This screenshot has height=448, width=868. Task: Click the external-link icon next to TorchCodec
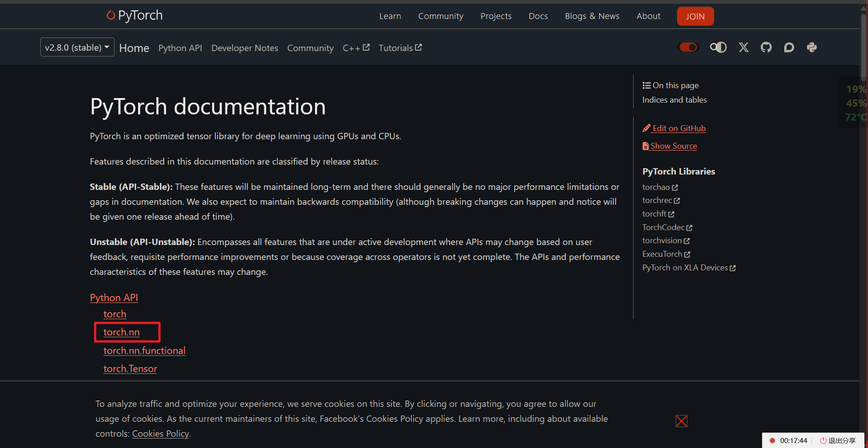[689, 227]
